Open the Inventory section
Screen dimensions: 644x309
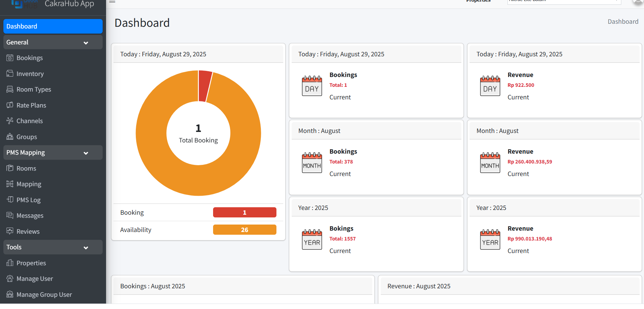click(29, 74)
